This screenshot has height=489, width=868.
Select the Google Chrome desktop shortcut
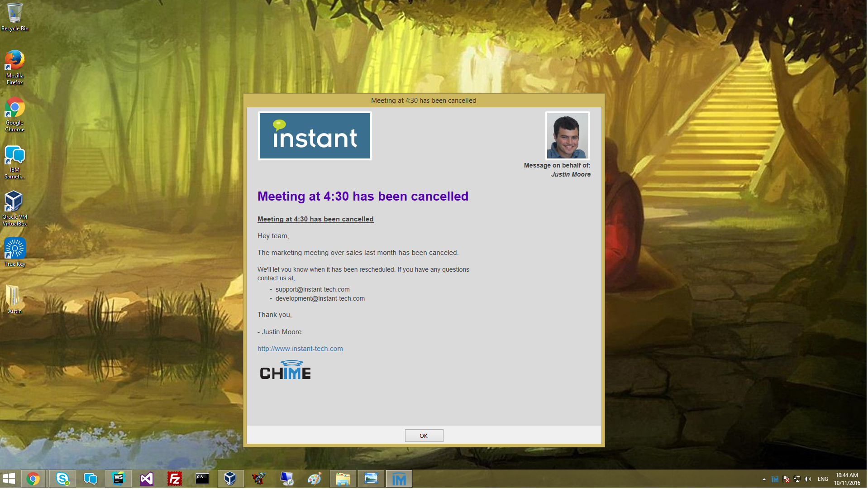(x=15, y=115)
